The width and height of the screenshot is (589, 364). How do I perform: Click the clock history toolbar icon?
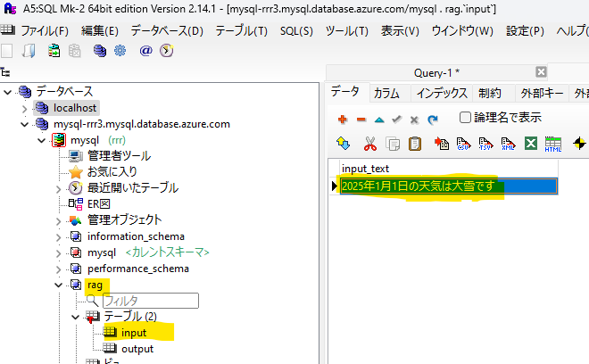click(x=166, y=51)
